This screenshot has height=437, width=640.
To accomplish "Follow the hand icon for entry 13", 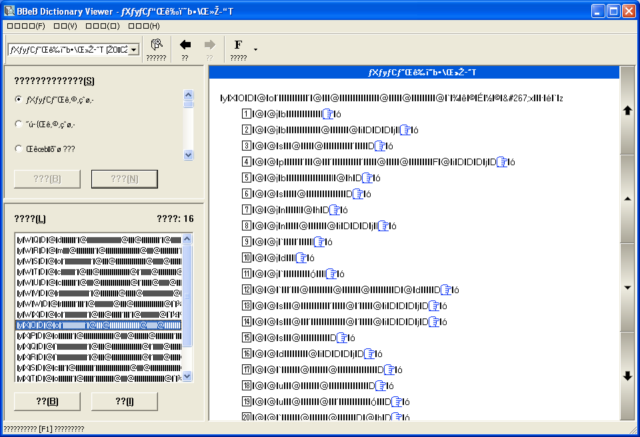I will 433,306.
